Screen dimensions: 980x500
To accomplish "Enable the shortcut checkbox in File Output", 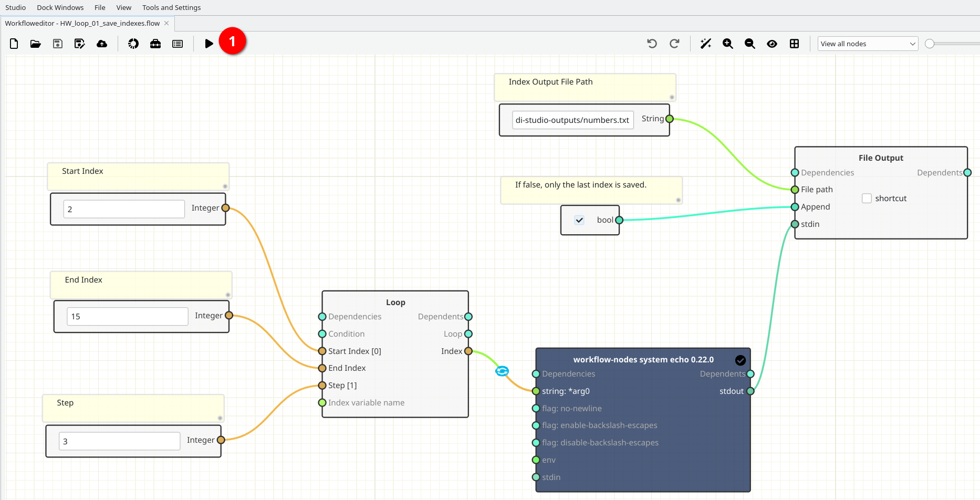I will [867, 199].
